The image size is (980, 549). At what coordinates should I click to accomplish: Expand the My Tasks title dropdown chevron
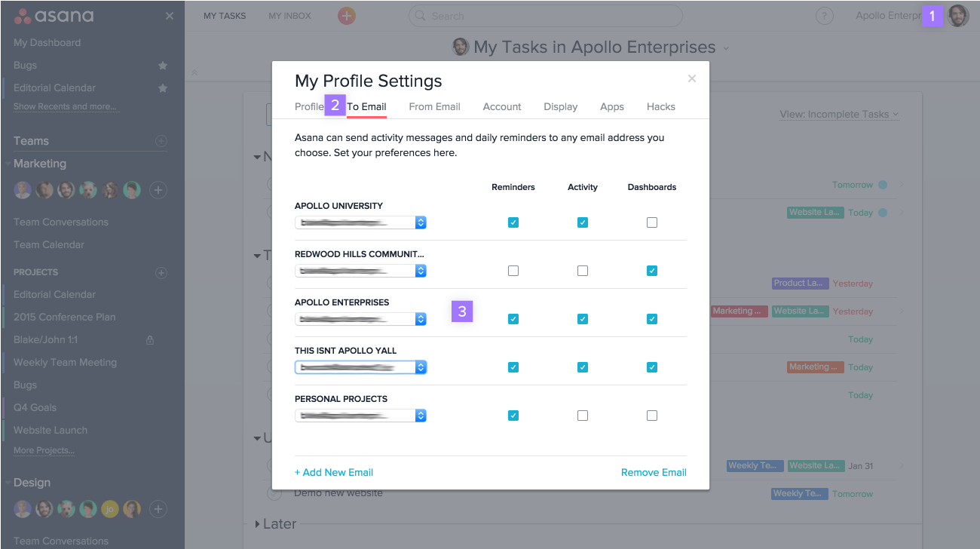tap(726, 48)
